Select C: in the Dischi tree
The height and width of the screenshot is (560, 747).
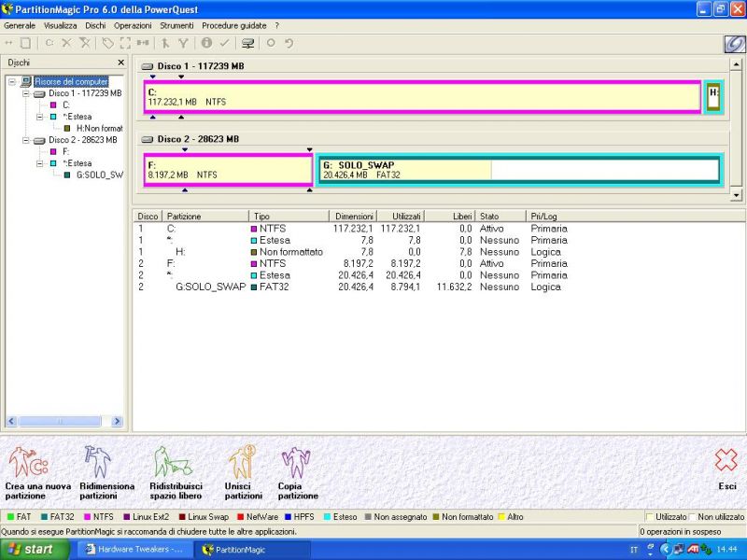pyautogui.click(x=65, y=105)
